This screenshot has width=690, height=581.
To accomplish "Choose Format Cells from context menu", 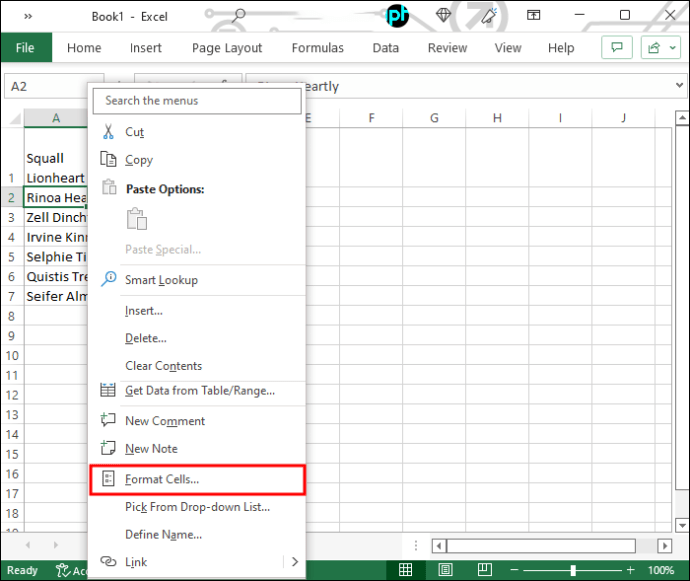I will click(x=197, y=479).
